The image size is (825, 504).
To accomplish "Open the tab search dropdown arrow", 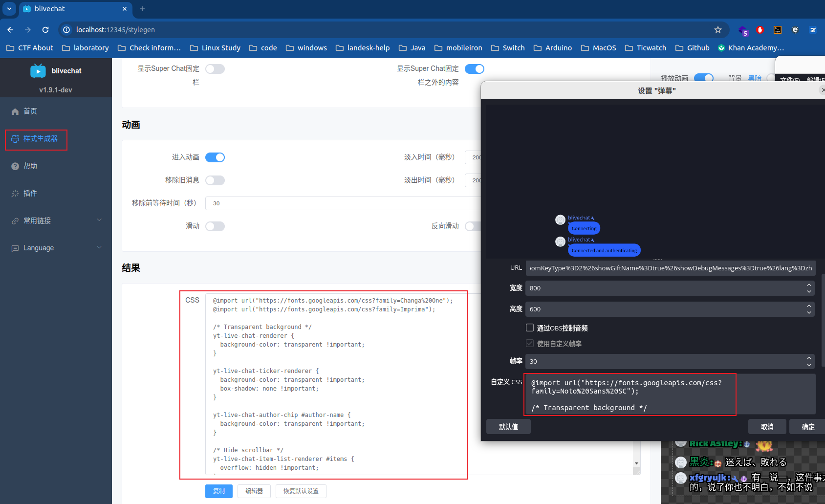I will [x=9, y=9].
